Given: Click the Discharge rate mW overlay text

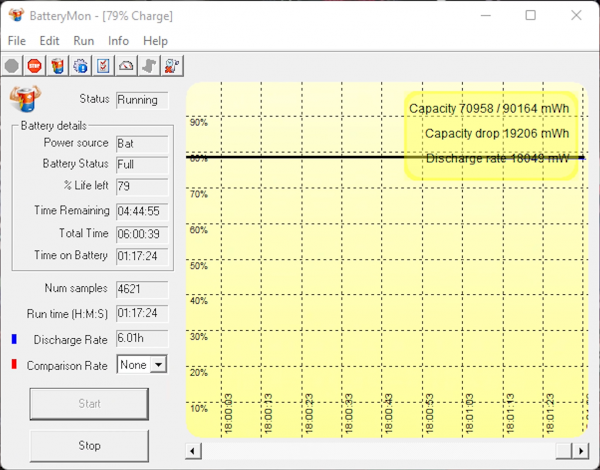Looking at the screenshot, I should click(497, 158).
